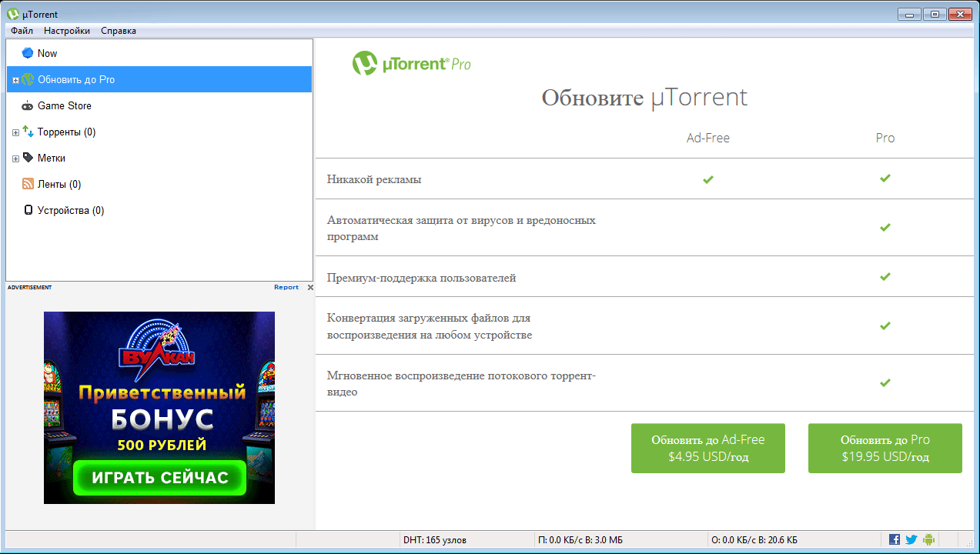Click the Twitter icon in status bar
Viewport: 980px width, 554px height.
(x=911, y=539)
